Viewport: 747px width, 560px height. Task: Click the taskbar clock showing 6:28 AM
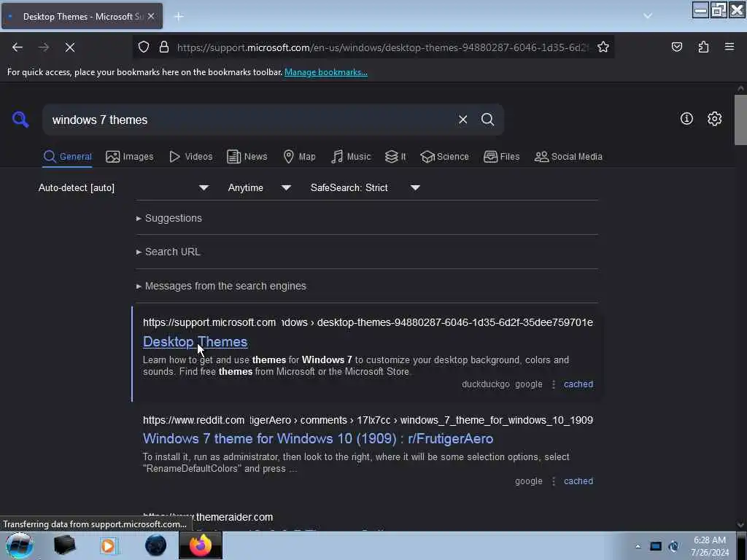pos(710,546)
